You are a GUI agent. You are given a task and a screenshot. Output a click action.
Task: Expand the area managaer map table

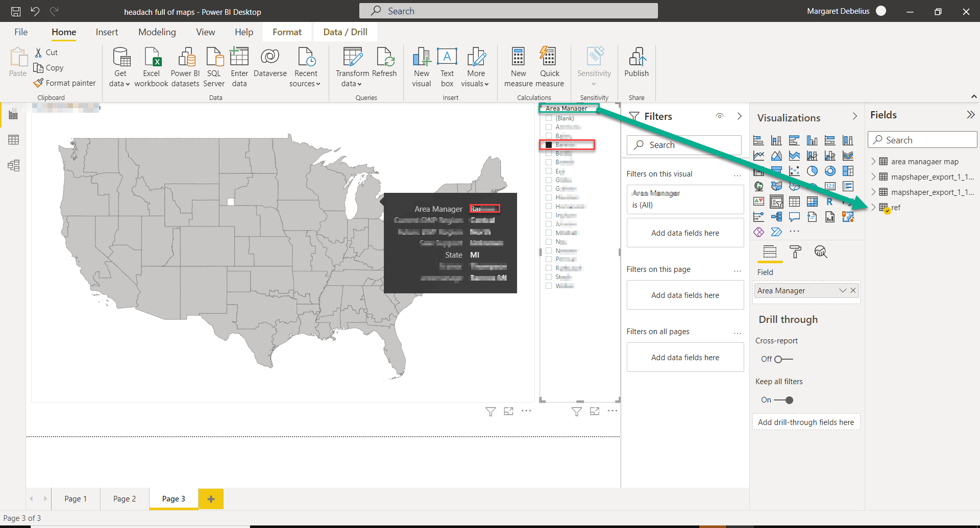[873, 162]
